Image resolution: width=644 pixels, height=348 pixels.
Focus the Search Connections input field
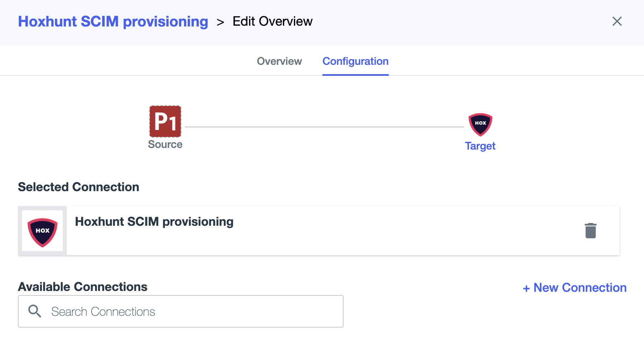click(181, 311)
